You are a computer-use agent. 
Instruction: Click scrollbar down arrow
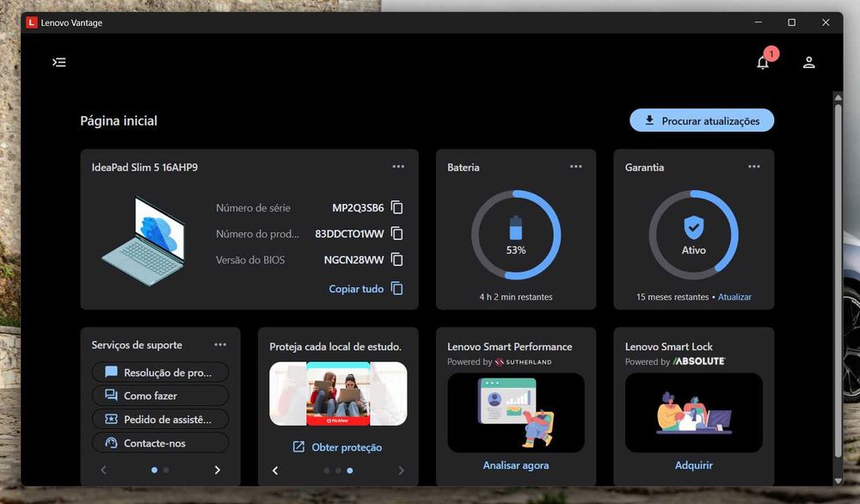coord(838,481)
